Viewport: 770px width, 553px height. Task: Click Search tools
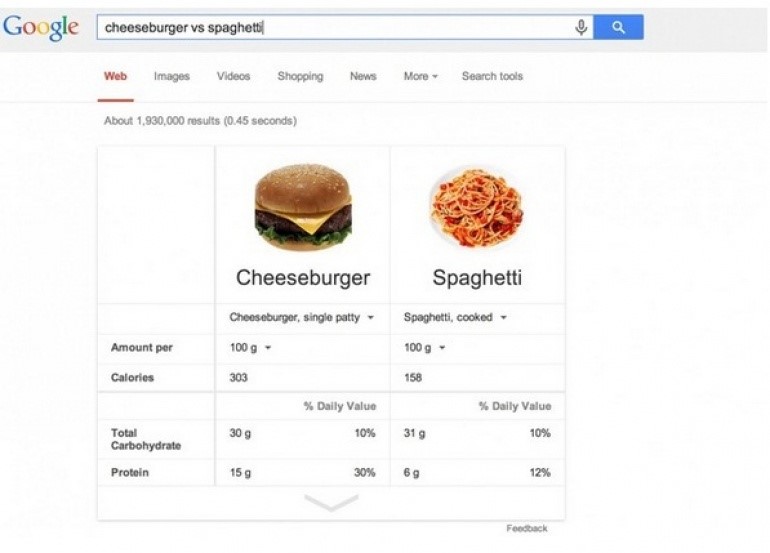pyautogui.click(x=492, y=76)
